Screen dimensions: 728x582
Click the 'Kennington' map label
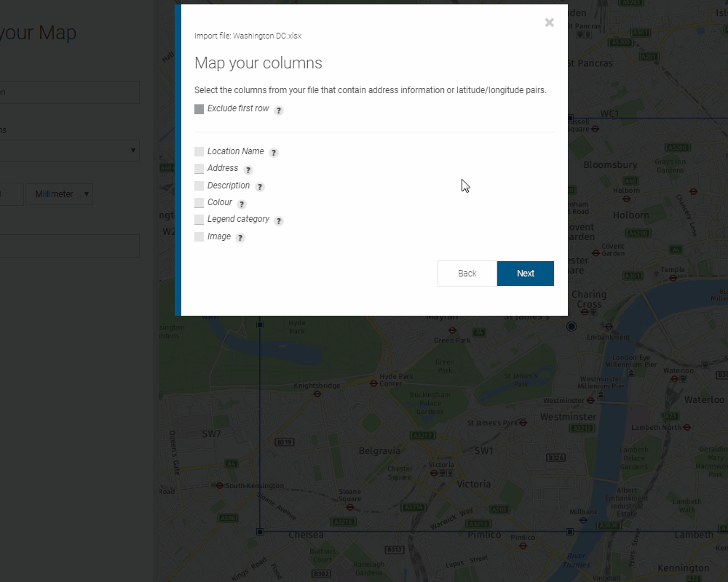684,568
